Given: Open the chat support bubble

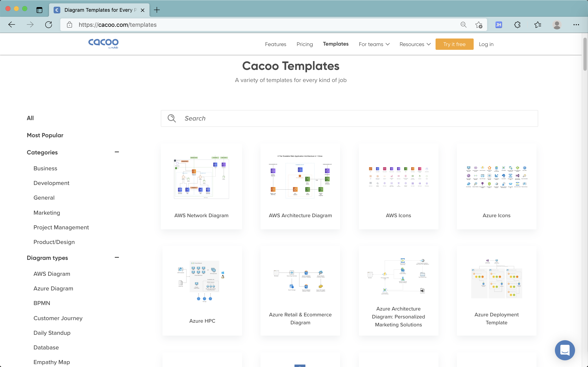Looking at the screenshot, I should [x=565, y=350].
